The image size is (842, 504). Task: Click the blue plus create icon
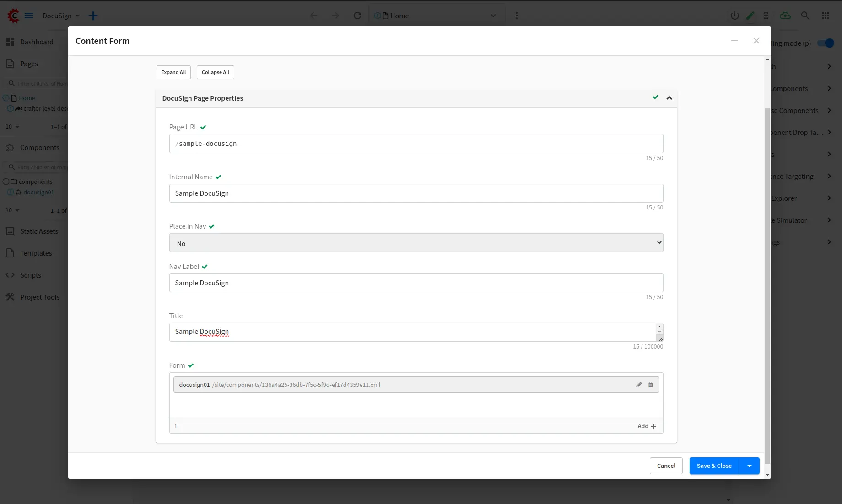click(x=93, y=16)
